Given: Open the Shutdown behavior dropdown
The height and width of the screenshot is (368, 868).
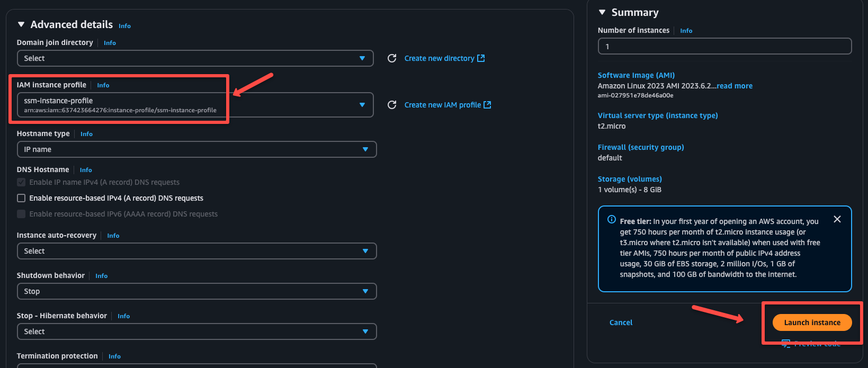Looking at the screenshot, I should click(x=197, y=291).
